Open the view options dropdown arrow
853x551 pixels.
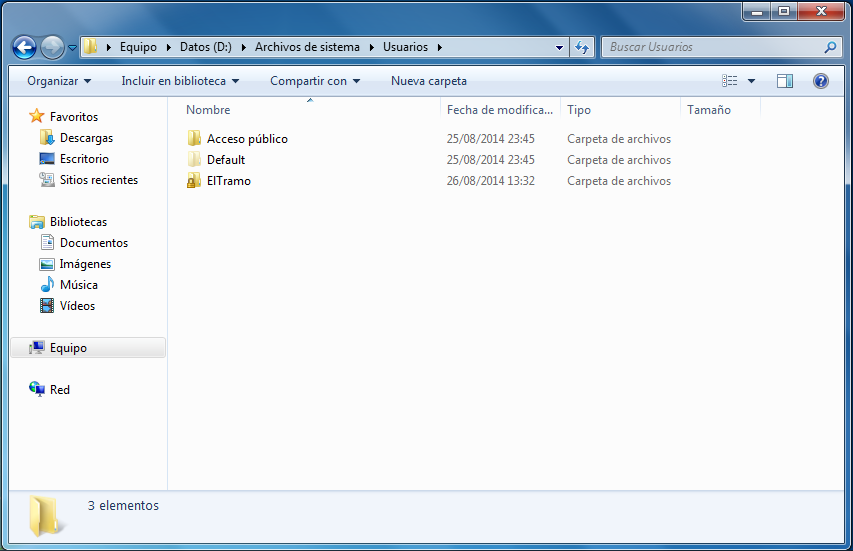coord(751,81)
